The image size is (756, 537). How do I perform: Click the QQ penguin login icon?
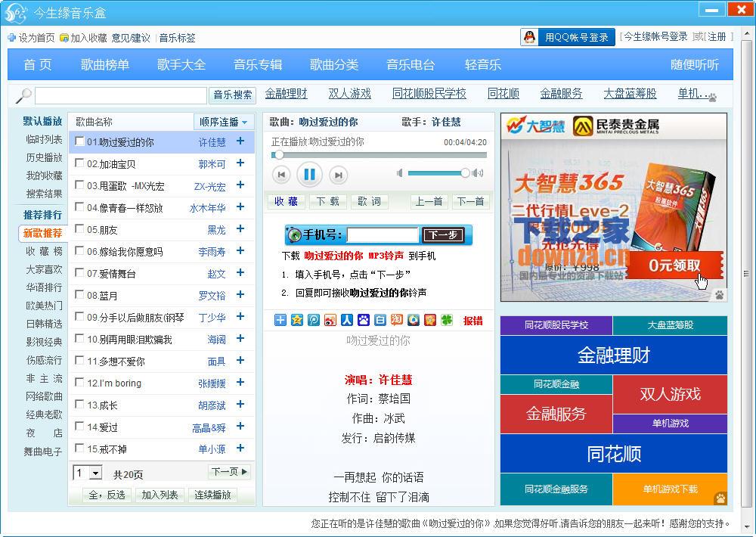529,37
